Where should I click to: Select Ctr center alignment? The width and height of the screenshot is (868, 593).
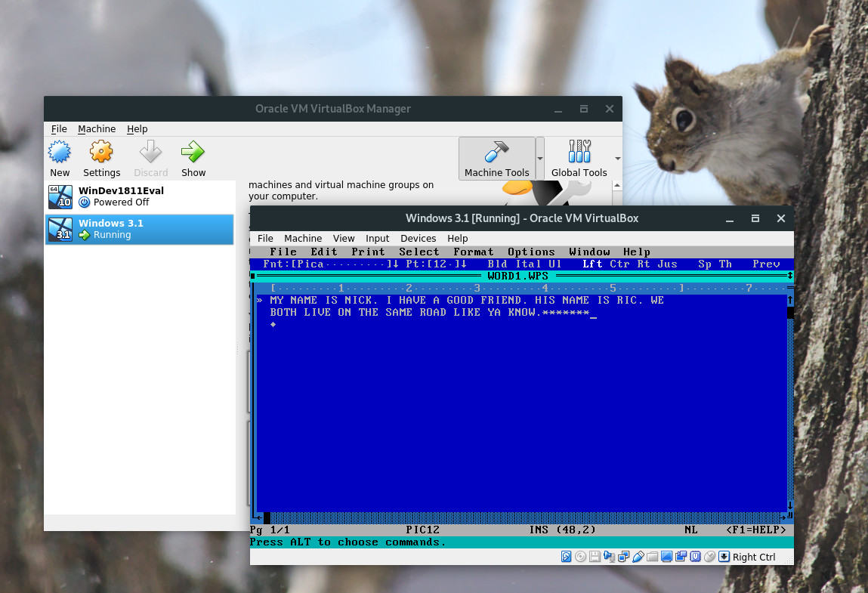tap(619, 264)
